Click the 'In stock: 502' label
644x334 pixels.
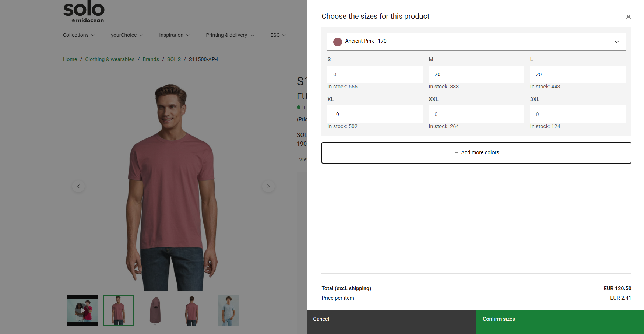[342, 127]
